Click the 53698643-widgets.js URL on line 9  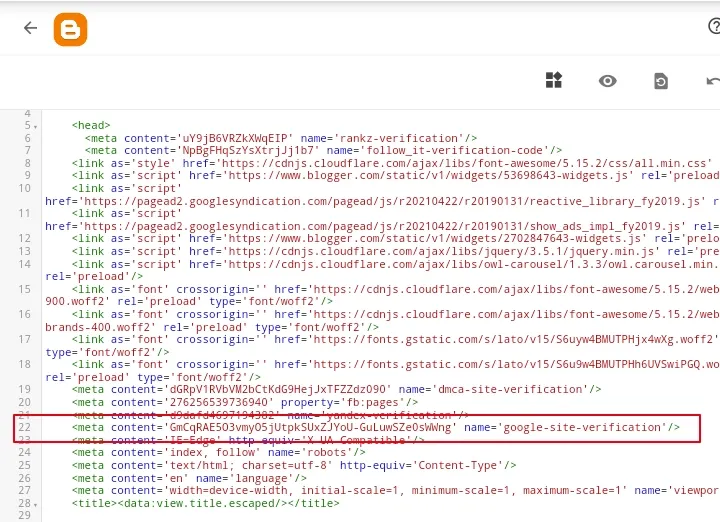click(428, 176)
